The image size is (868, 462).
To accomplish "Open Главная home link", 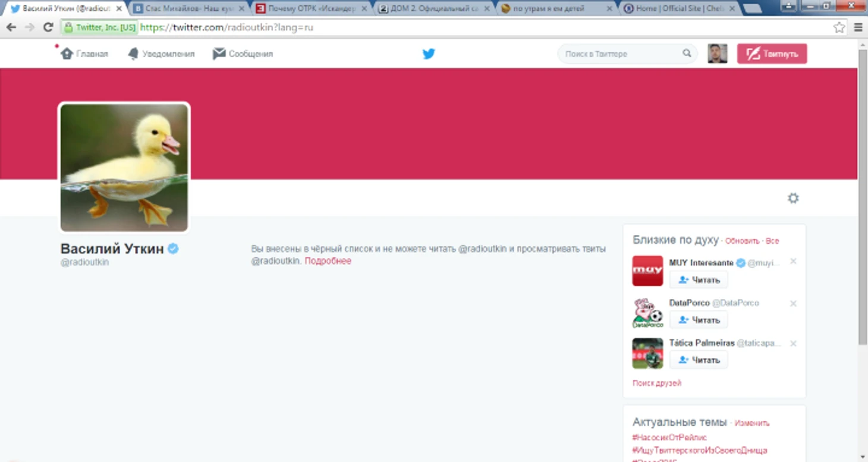I will tap(84, 54).
